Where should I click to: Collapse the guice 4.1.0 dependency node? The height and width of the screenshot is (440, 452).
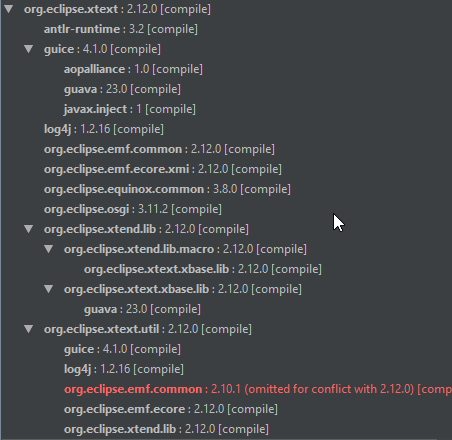click(x=29, y=49)
